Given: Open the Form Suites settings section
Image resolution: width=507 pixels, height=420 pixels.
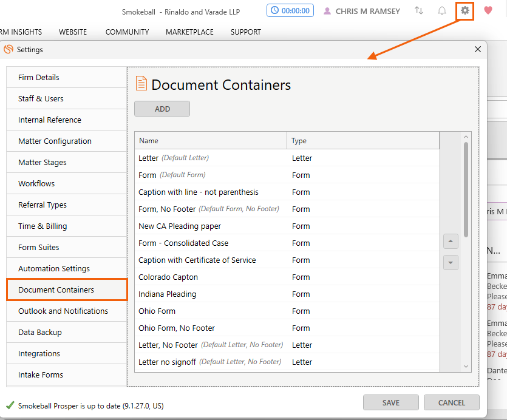Looking at the screenshot, I should tap(42, 247).
